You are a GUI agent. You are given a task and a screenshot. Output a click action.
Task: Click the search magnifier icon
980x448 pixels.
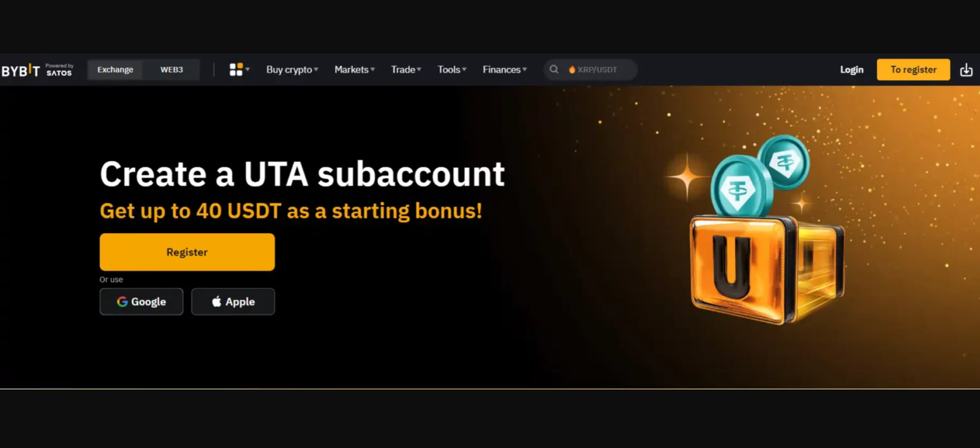tap(554, 70)
